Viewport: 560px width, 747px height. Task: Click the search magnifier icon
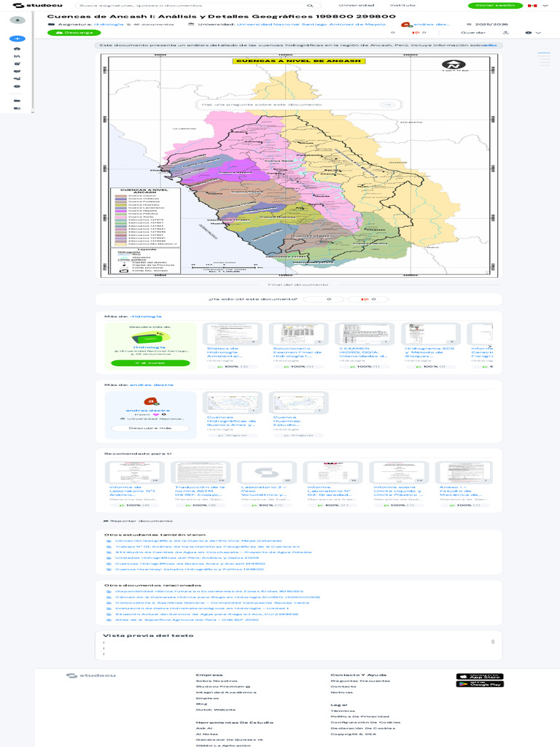pos(310,6)
